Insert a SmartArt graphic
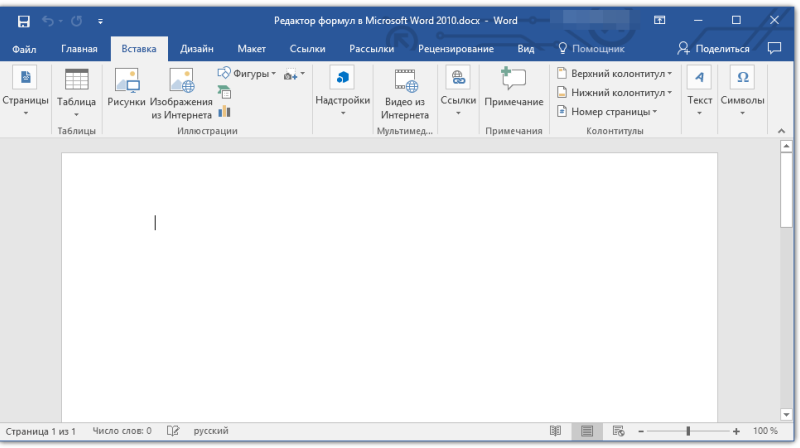The width and height of the screenshot is (800, 448). tap(224, 92)
